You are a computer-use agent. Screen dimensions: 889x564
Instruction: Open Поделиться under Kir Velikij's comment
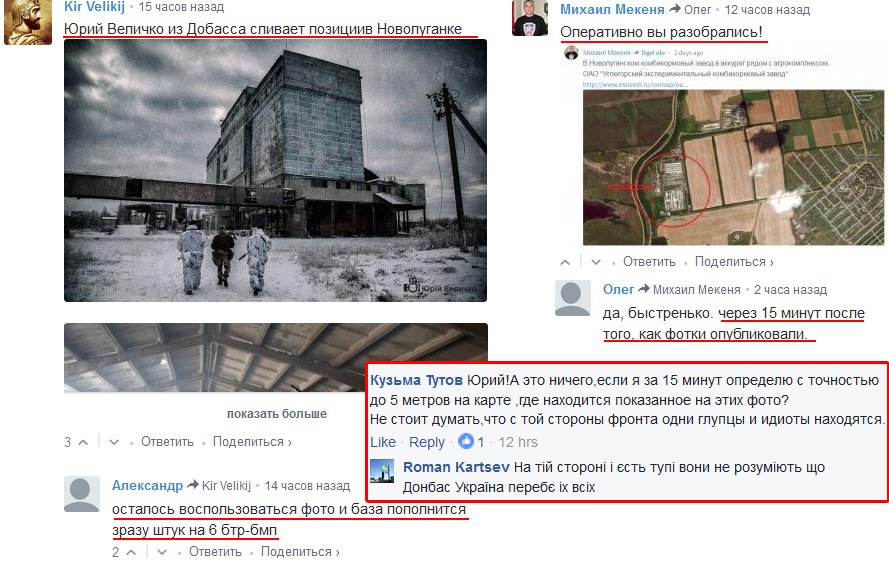(252, 442)
